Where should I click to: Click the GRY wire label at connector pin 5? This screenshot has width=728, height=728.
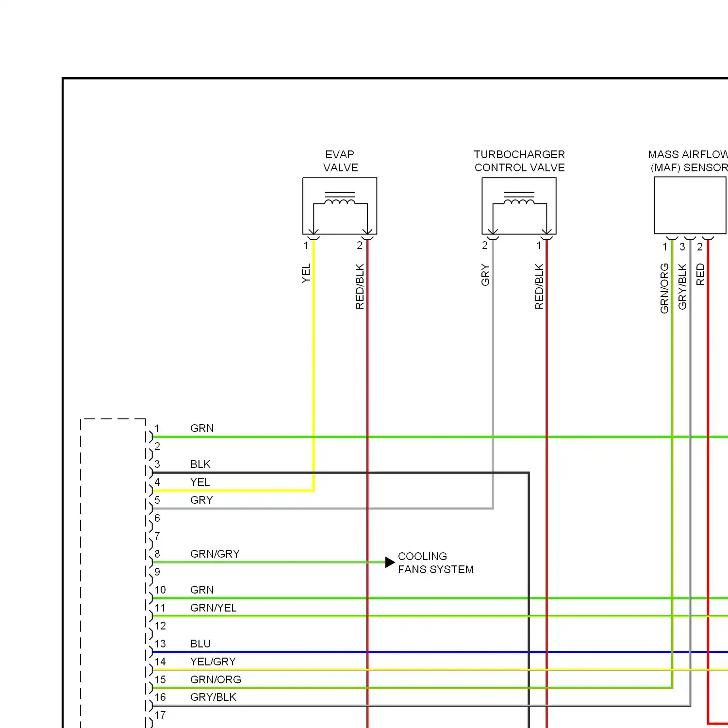[x=201, y=500]
